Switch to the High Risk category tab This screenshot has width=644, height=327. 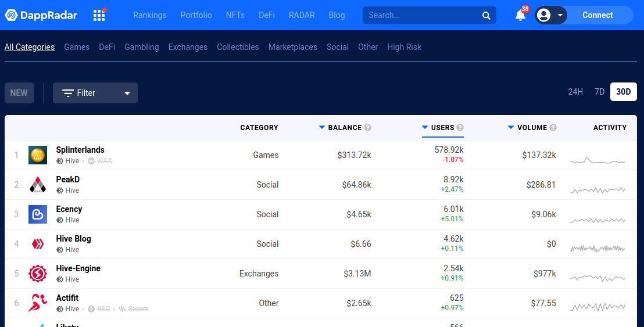(x=404, y=47)
